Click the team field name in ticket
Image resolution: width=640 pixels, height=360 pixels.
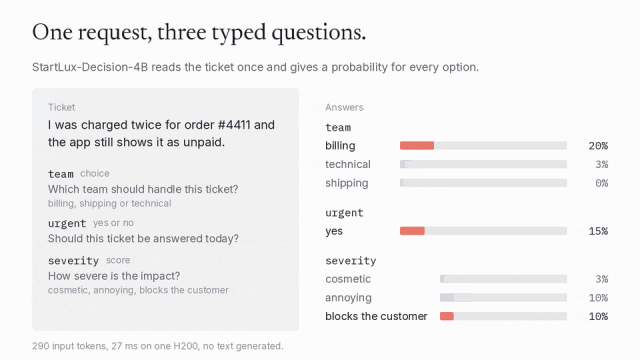click(61, 174)
